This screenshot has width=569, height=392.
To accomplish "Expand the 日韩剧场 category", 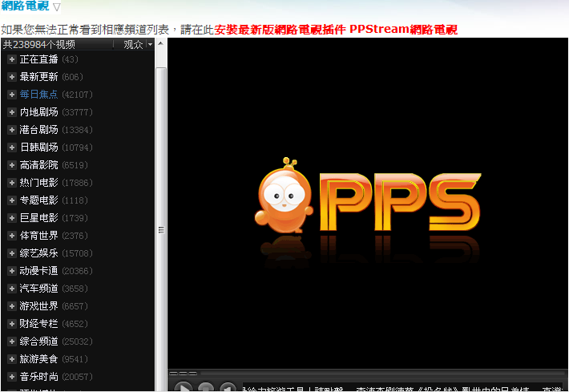I will coord(11,148).
